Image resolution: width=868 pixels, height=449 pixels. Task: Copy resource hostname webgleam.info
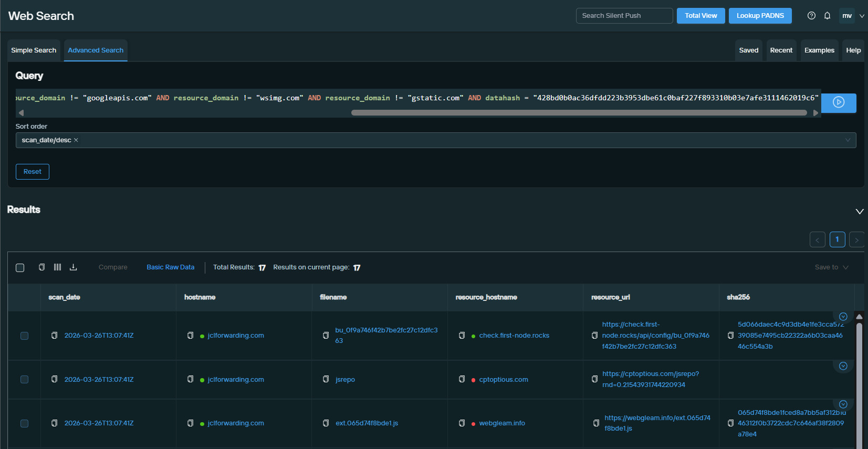[x=462, y=423]
